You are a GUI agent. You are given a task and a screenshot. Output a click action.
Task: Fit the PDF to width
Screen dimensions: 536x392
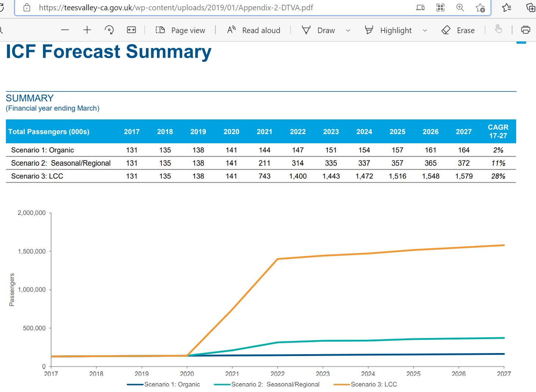(131, 30)
